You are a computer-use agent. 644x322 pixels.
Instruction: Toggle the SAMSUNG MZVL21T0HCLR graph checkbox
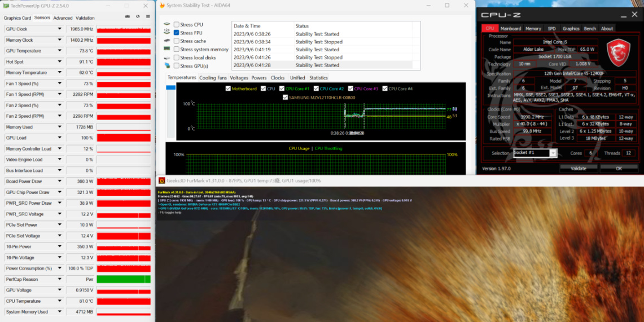286,98
